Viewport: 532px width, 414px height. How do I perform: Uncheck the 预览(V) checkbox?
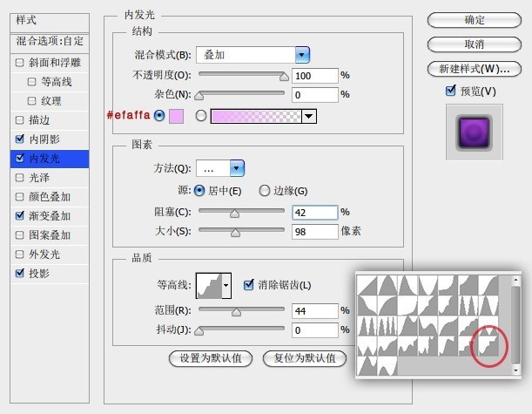(x=450, y=91)
